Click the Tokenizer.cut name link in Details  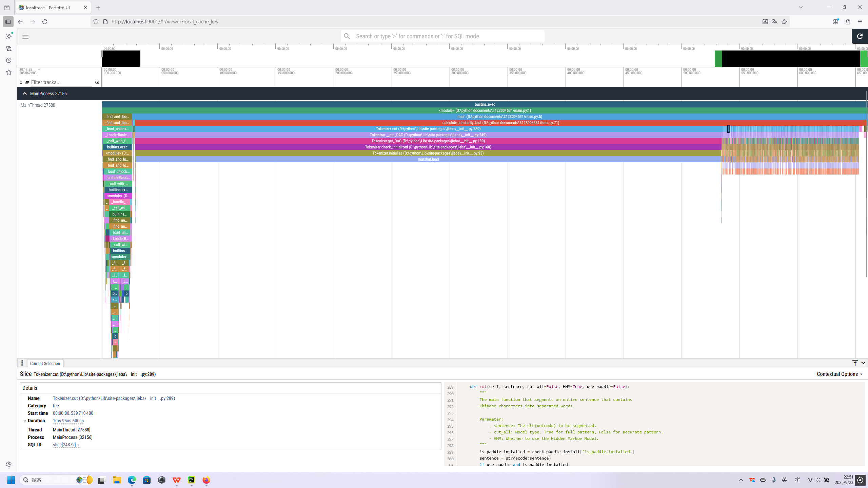point(114,398)
